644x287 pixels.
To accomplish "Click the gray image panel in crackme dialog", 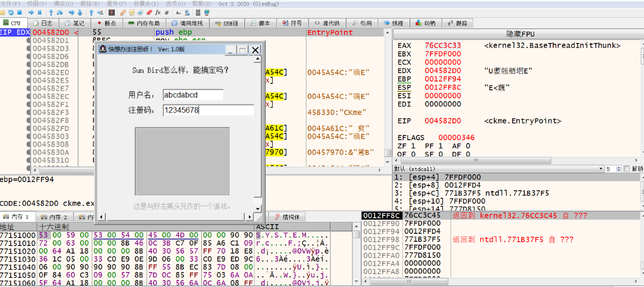I will coord(182,162).
